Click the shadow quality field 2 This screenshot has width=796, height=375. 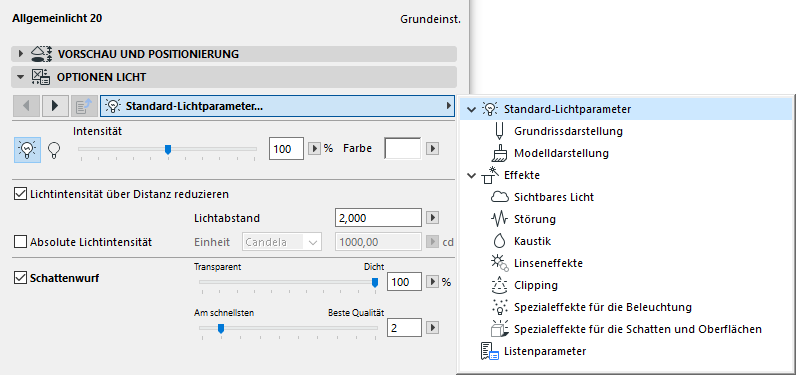point(404,328)
